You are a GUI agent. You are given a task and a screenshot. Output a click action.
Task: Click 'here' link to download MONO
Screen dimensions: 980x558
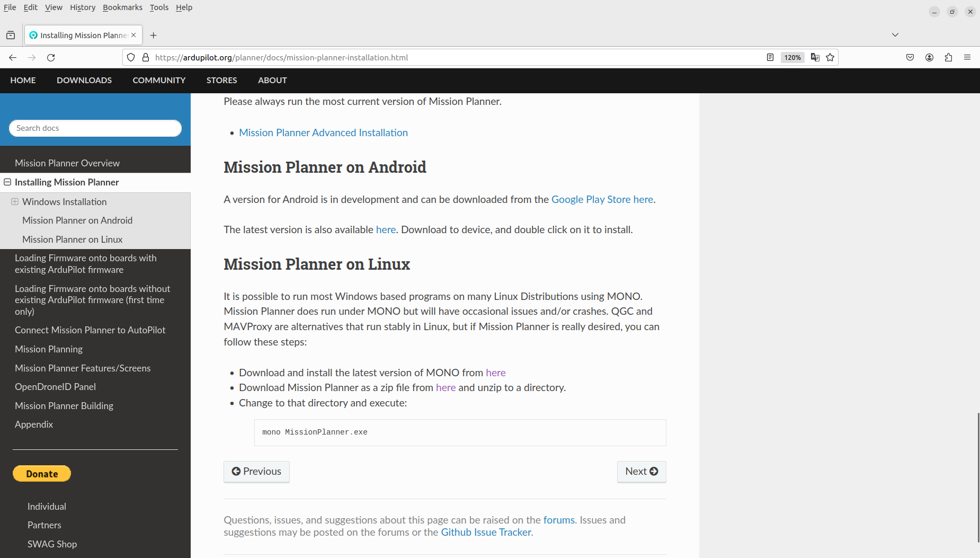(x=496, y=373)
